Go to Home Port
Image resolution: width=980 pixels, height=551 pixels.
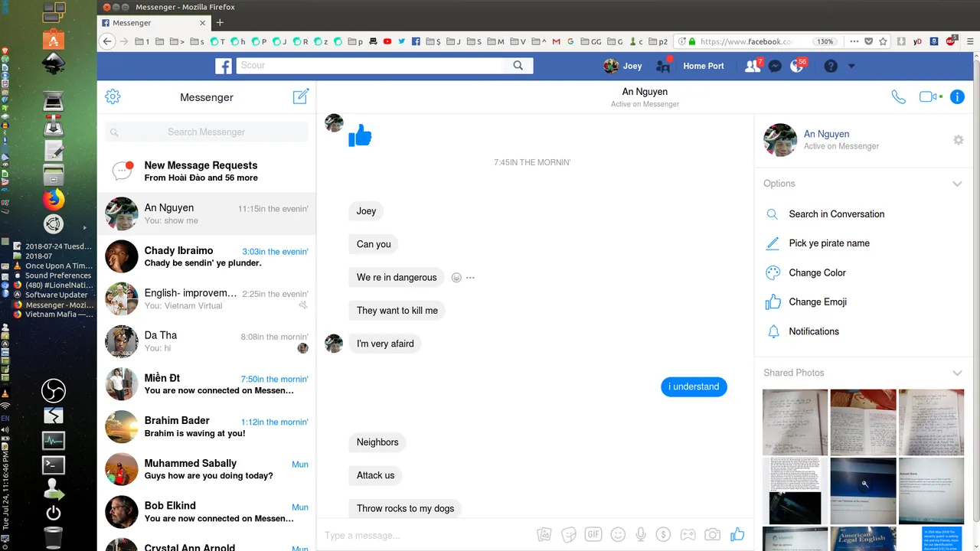tap(704, 66)
